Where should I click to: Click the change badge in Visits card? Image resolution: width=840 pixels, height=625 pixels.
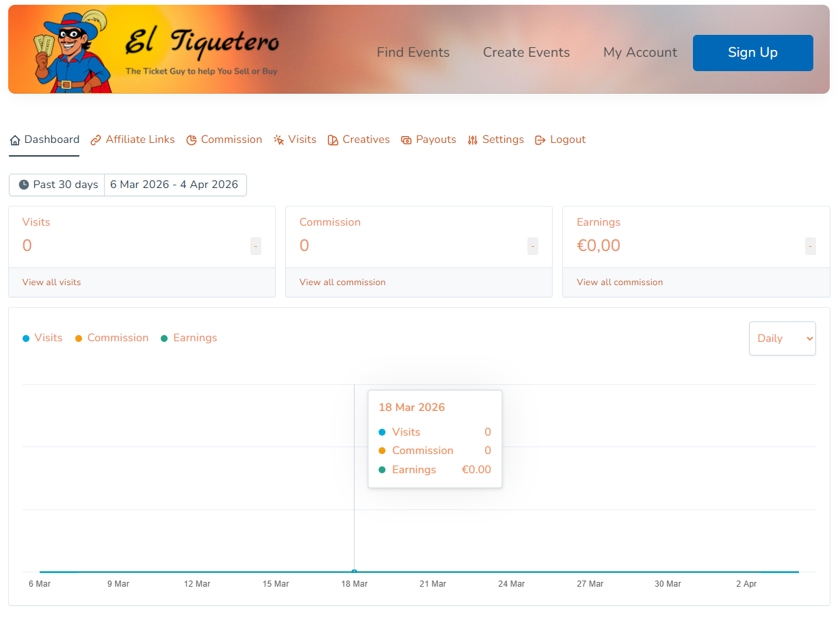(x=256, y=246)
